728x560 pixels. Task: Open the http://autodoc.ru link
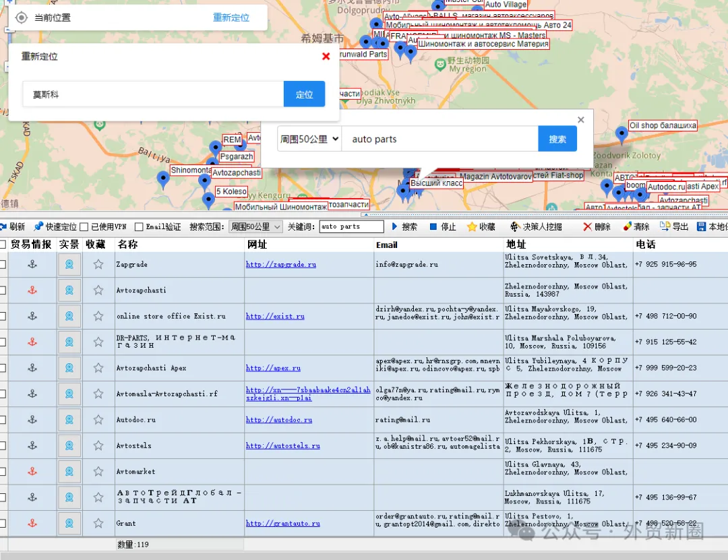click(279, 420)
